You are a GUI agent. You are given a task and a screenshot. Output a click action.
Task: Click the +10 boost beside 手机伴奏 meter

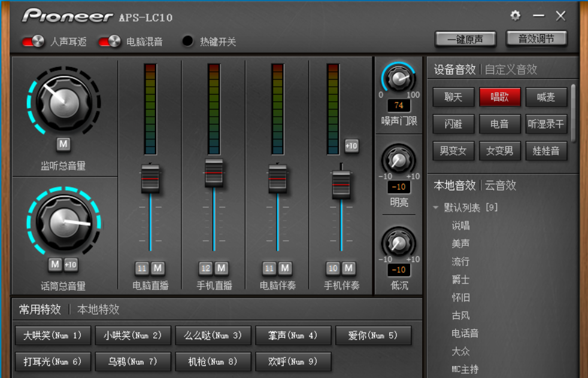351,146
